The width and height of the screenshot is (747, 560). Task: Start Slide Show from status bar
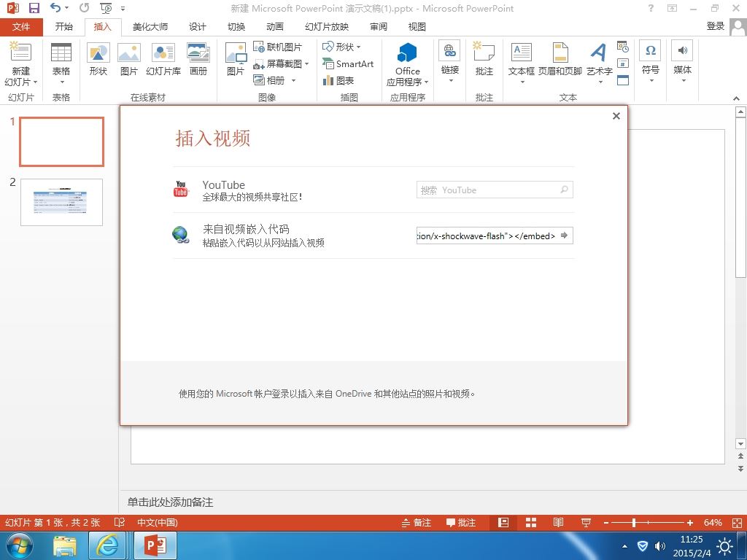(586, 522)
